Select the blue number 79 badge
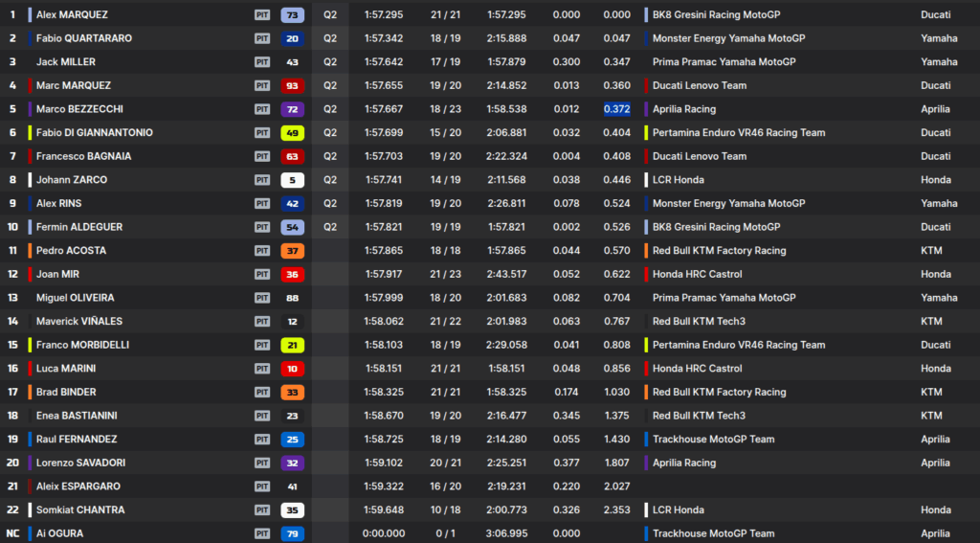The width and height of the screenshot is (980, 543). click(x=293, y=533)
